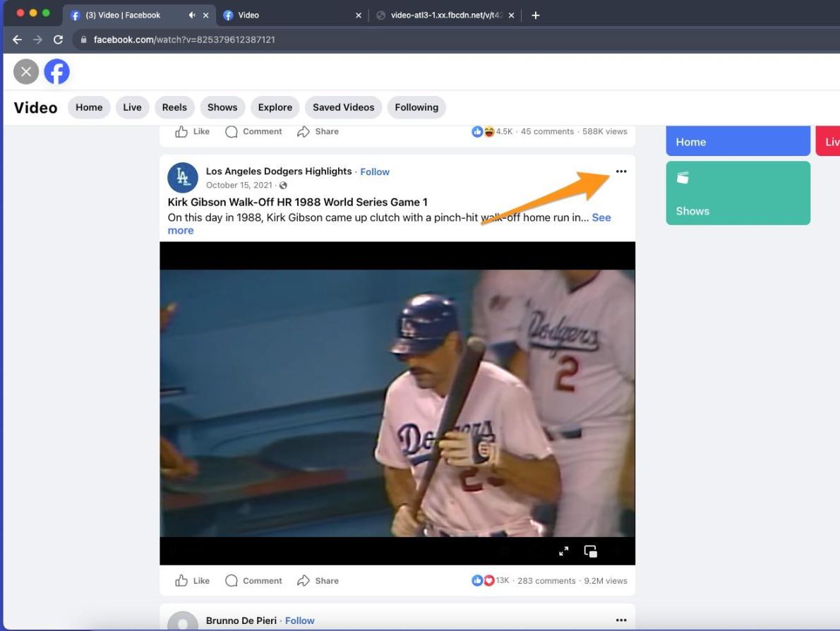Follow Los Angeles Dodgers Highlights
840x631 pixels.
[374, 172]
